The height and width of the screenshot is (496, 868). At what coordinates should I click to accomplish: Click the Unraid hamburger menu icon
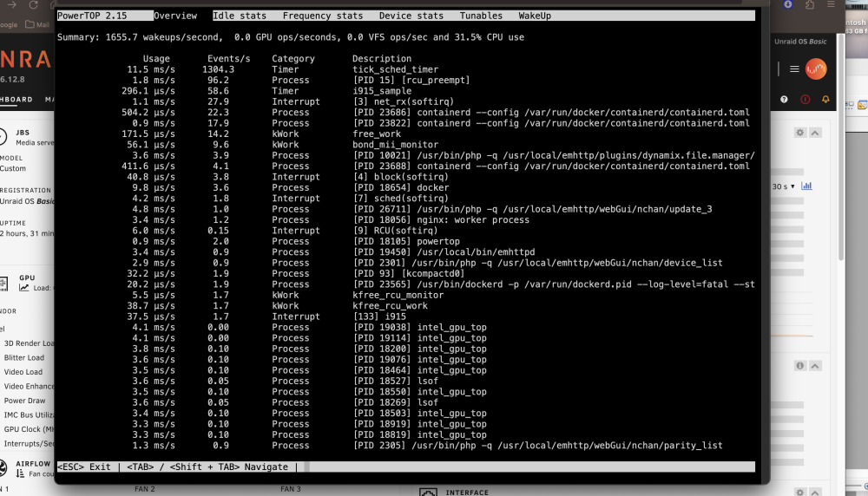794,69
